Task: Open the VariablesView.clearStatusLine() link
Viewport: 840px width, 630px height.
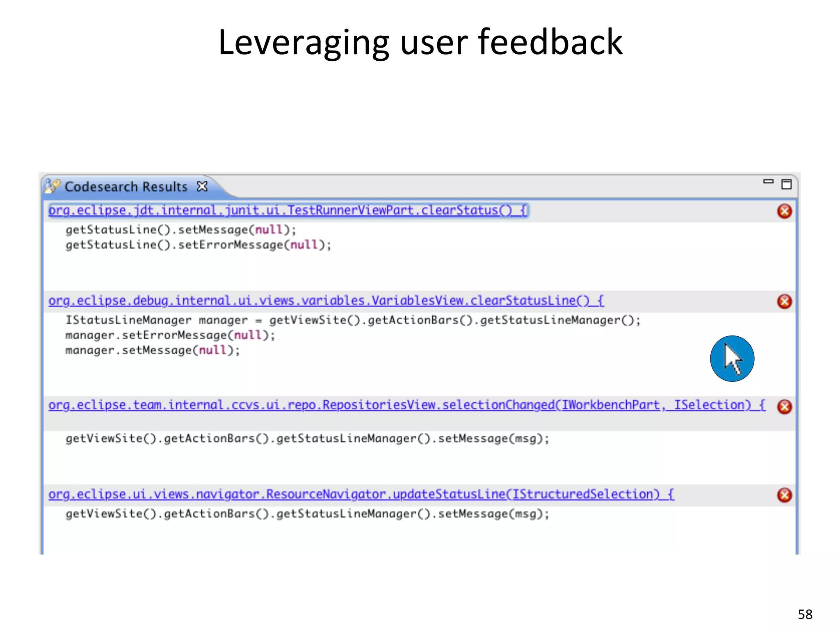Action: [326, 301]
